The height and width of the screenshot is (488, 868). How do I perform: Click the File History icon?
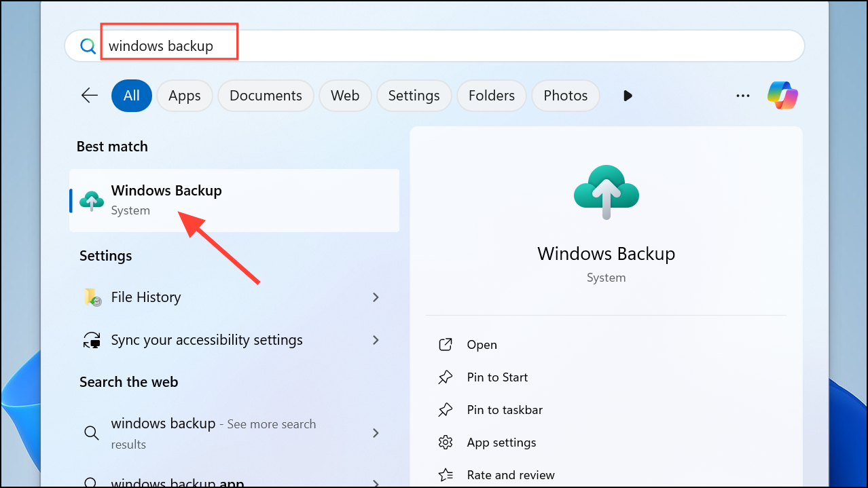tap(92, 297)
